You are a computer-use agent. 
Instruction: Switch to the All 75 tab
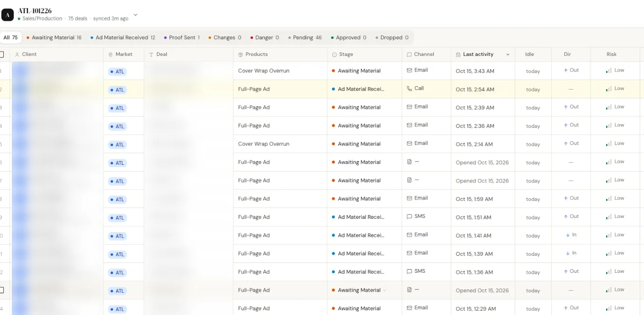10,37
